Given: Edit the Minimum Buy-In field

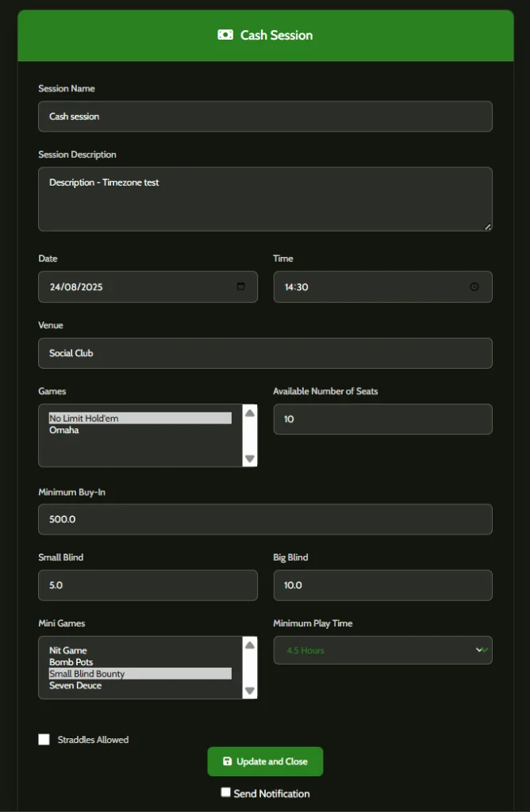Looking at the screenshot, I should pyautogui.click(x=265, y=519).
